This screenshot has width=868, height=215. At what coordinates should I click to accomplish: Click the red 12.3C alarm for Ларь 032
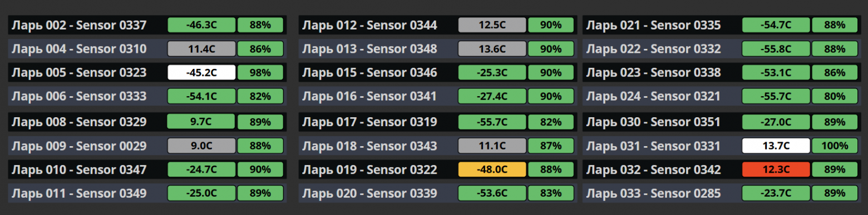[776, 169]
